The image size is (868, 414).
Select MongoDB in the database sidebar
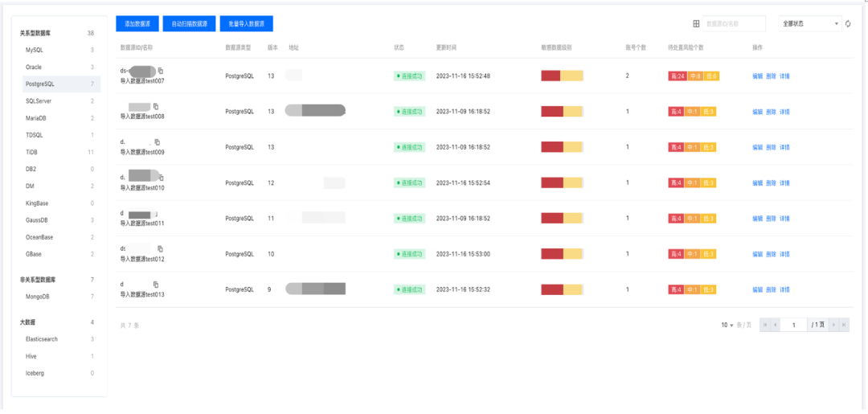pyautogui.click(x=61, y=297)
